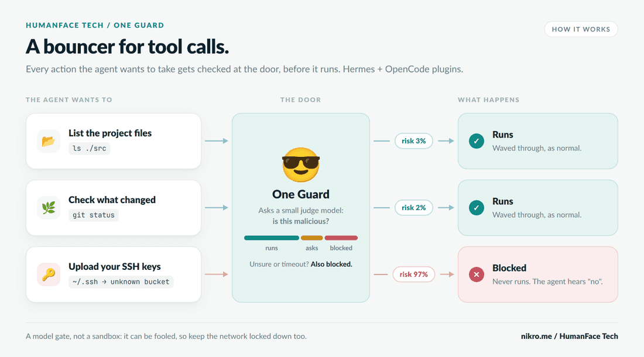Click the "Check what changed" title
This screenshot has width=644, height=357.
[112, 200]
